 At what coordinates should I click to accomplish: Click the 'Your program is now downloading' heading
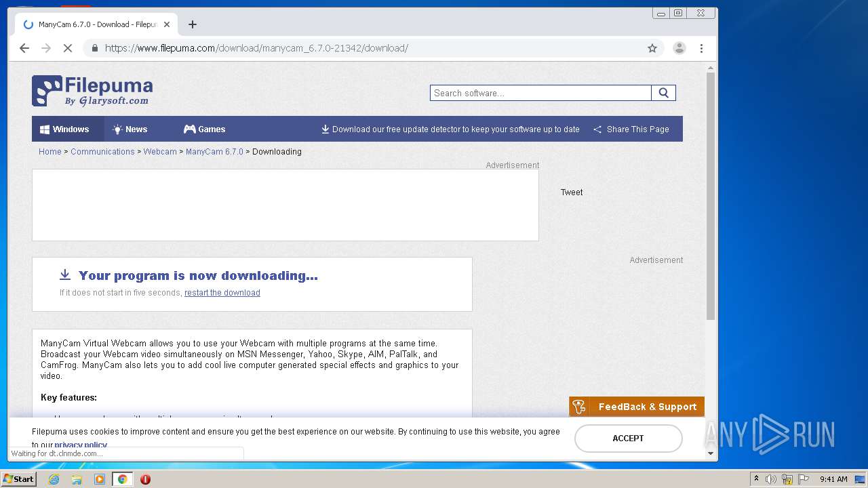(198, 275)
